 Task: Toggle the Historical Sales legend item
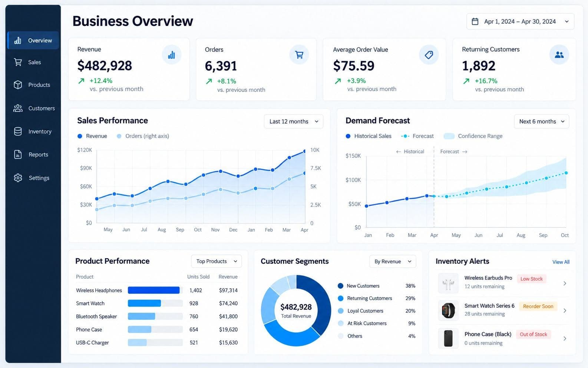369,136
